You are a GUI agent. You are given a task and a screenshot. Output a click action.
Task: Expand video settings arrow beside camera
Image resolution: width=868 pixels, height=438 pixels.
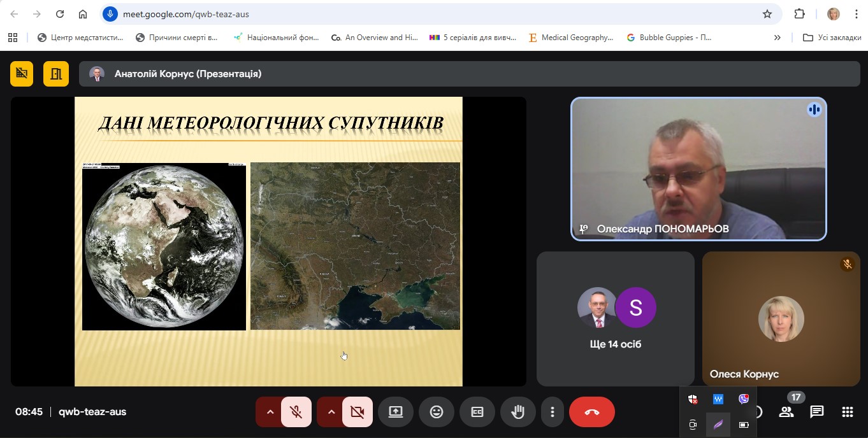331,412
